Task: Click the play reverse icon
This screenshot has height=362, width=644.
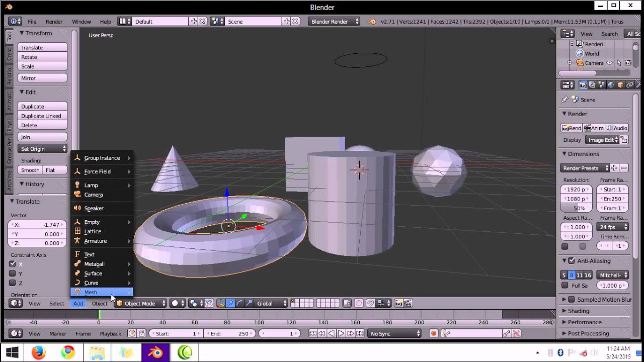Action: pos(331,333)
